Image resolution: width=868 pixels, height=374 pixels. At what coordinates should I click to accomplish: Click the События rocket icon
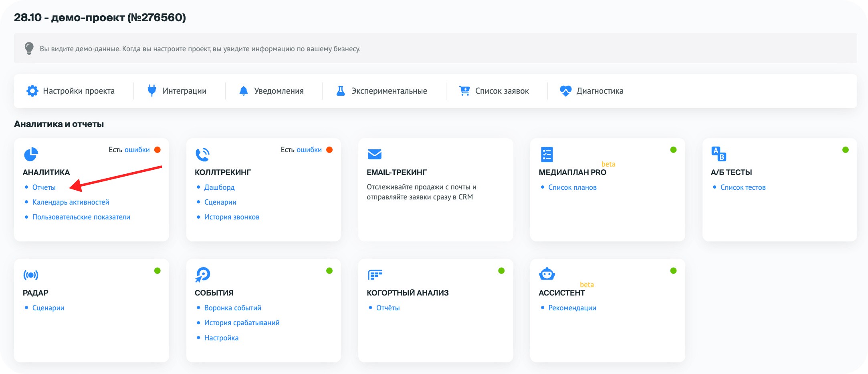click(202, 275)
